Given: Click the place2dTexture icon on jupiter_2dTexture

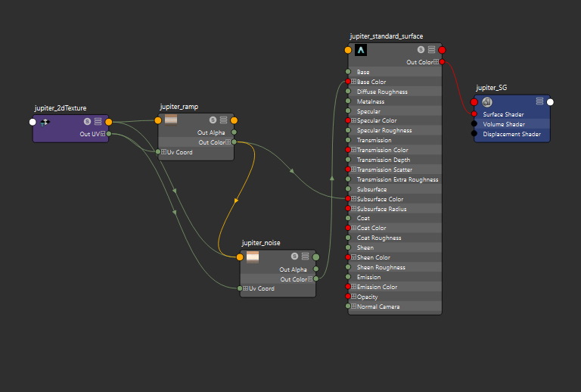Looking at the screenshot, I should pyautogui.click(x=45, y=121).
